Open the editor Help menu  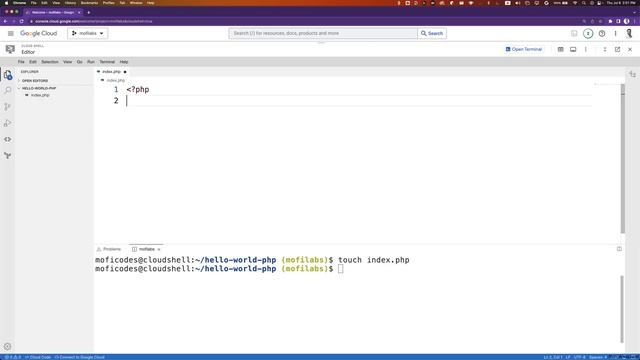pos(124,62)
